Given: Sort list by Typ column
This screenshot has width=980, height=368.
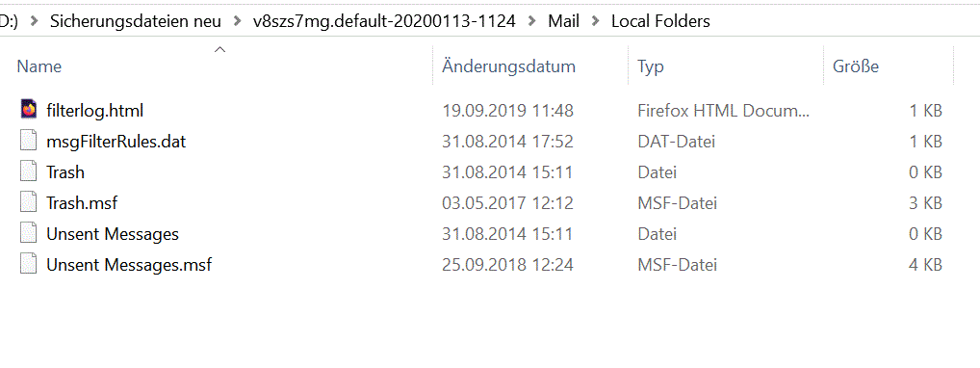Looking at the screenshot, I should 651,66.
